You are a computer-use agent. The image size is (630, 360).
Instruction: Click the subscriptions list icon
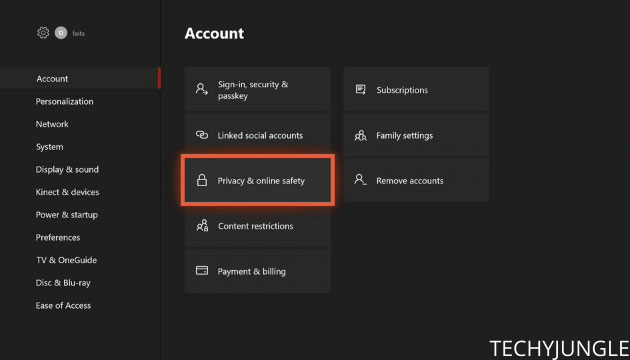360,90
